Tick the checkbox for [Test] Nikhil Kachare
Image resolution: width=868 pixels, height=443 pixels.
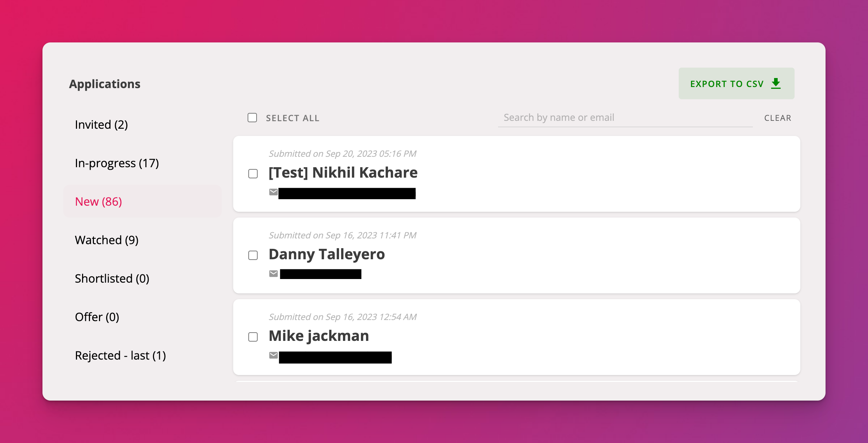(x=253, y=174)
